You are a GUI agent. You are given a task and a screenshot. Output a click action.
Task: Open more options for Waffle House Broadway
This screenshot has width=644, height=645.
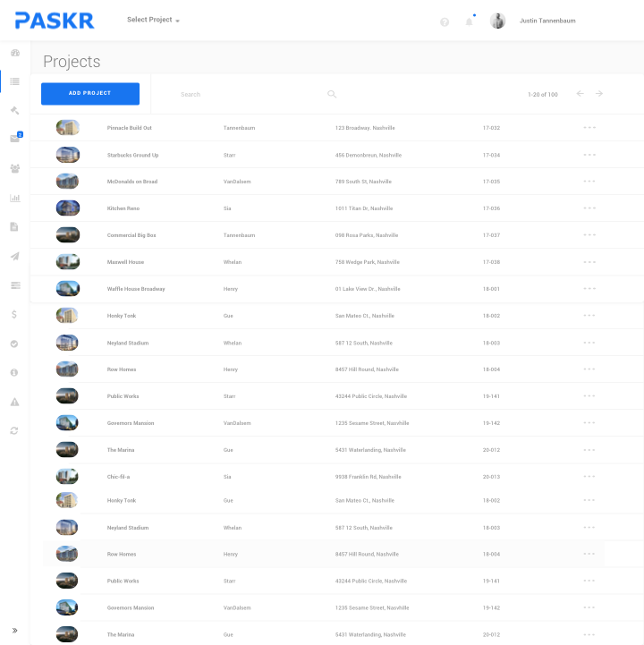[589, 288]
